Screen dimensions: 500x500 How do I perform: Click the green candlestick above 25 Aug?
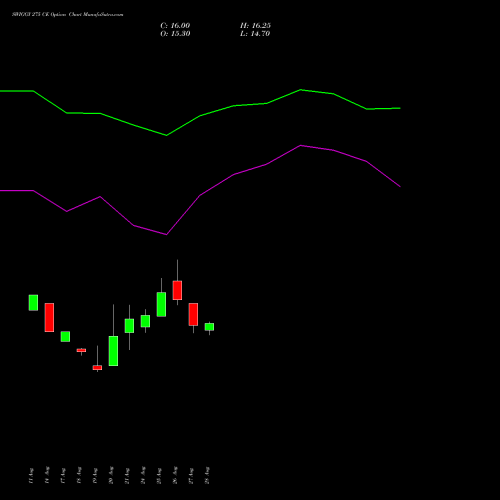tap(161, 304)
